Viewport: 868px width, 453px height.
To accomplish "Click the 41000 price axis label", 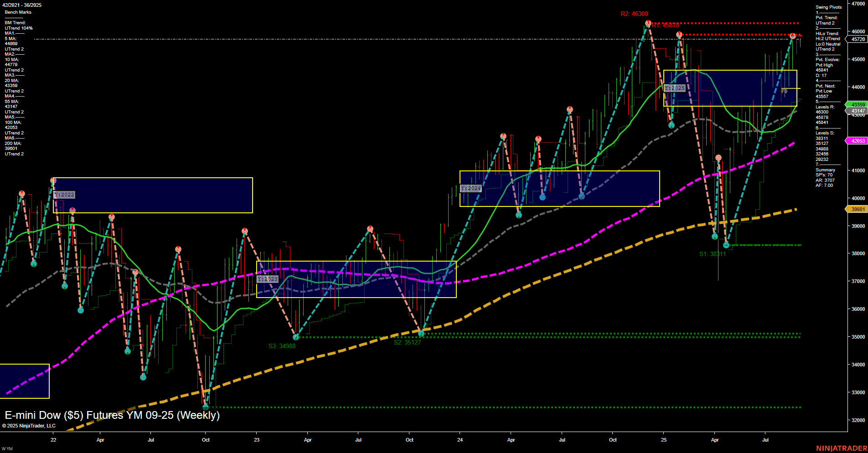I will 858,170.
